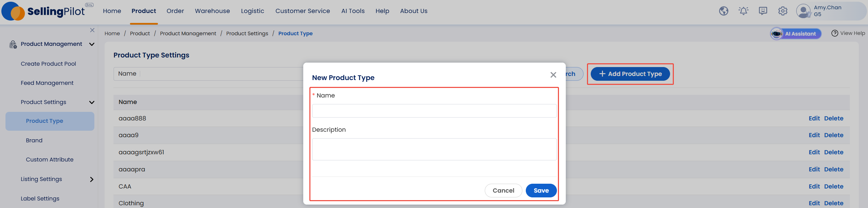868x208 pixels.
Task: Go to Create Product Pool
Action: pos(48,64)
